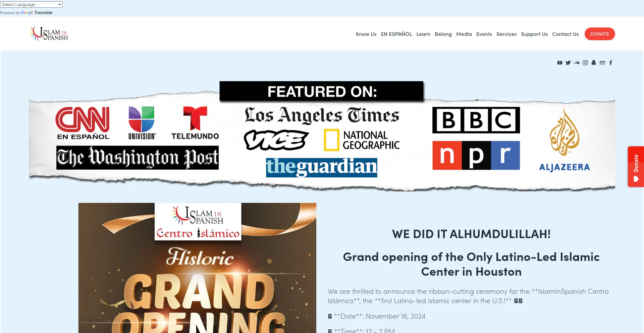This screenshot has width=644, height=333.
Task: Open the Events menu
Action: click(x=484, y=34)
